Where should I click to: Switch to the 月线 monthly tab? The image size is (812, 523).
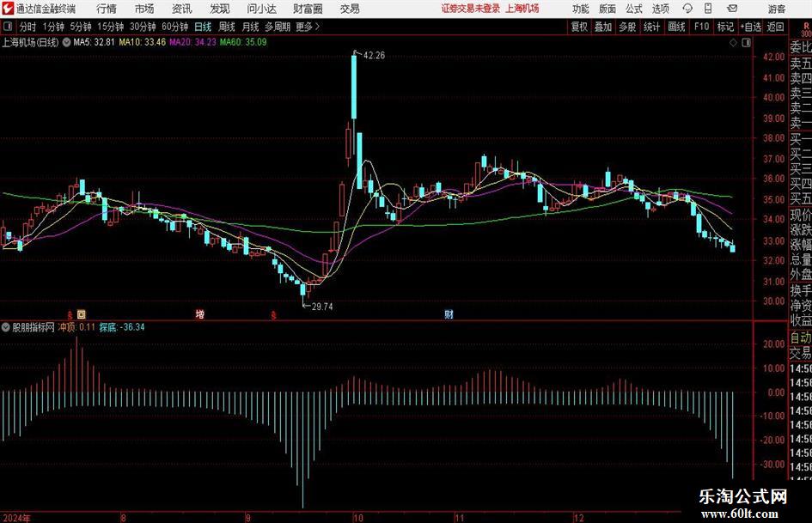tap(250, 27)
